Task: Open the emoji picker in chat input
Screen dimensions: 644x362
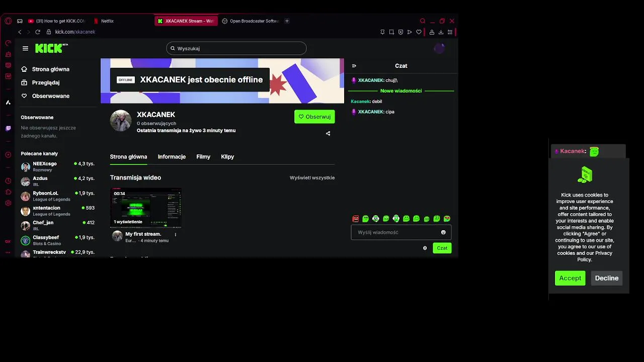Action: [443, 232]
